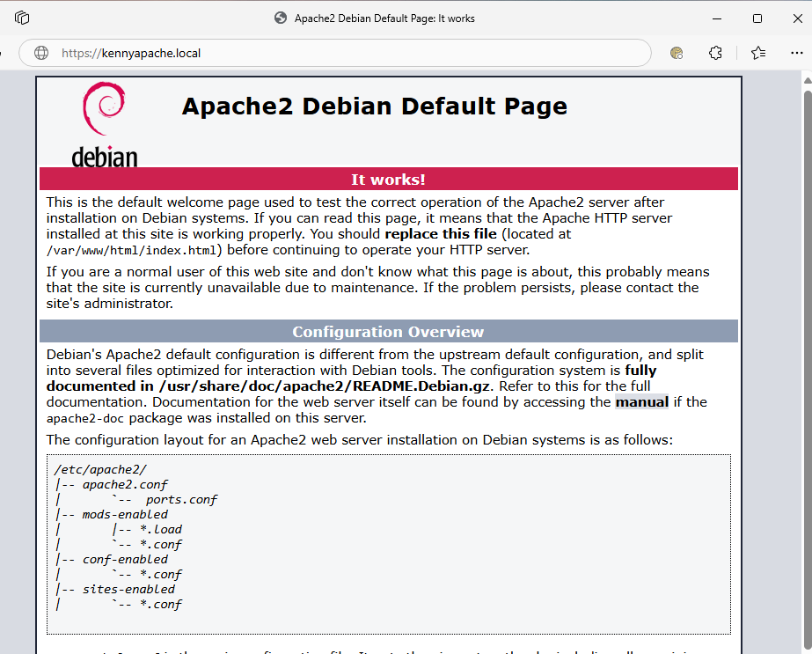The image size is (812, 654).
Task: Maximize the browser window
Action: click(757, 18)
